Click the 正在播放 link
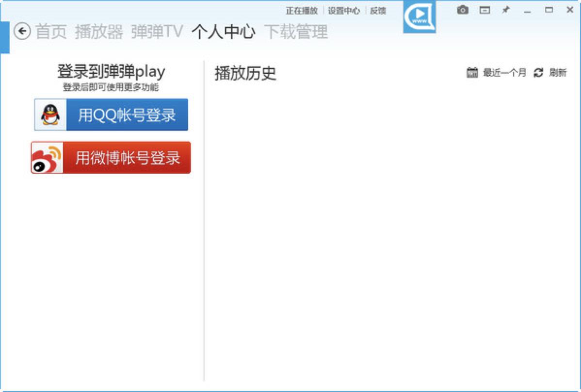This screenshot has width=581, height=392. (x=302, y=11)
